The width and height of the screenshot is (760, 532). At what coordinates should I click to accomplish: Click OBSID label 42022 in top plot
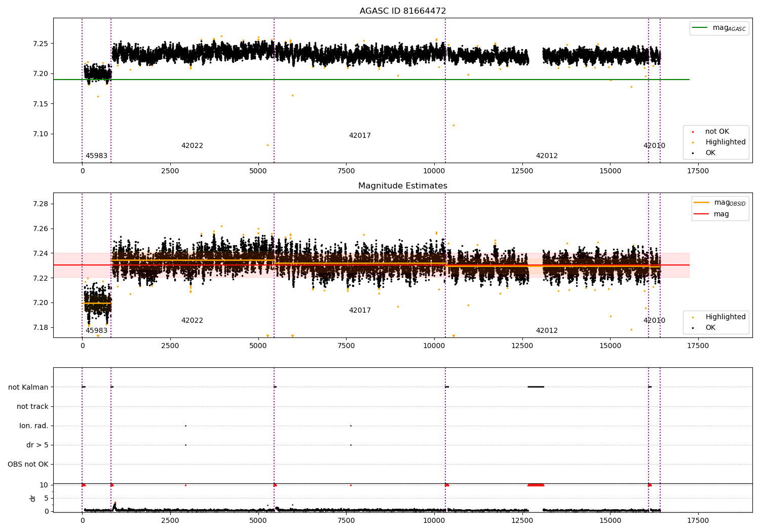click(x=192, y=146)
